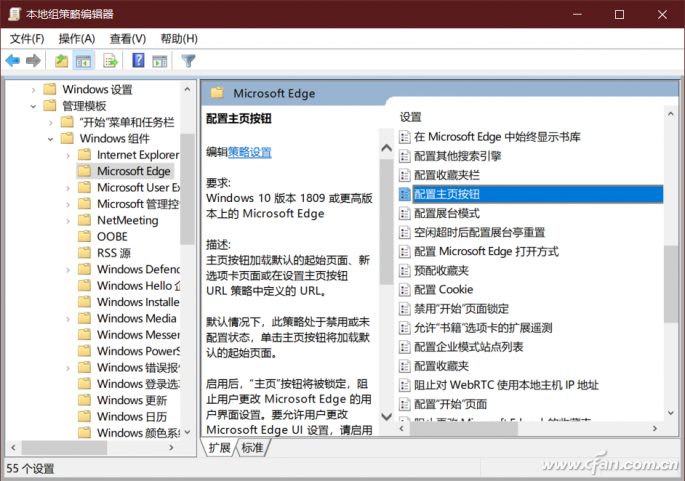Click policy icon beside 配置收藏夹栏
Screen dimensions: 685x481
(405, 175)
